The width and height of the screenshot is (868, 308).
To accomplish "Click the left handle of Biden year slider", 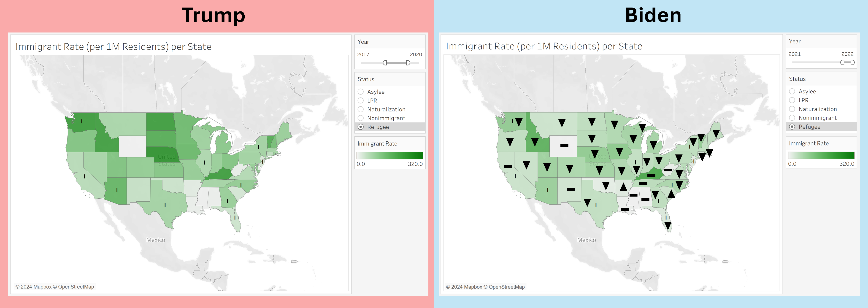I will (842, 62).
